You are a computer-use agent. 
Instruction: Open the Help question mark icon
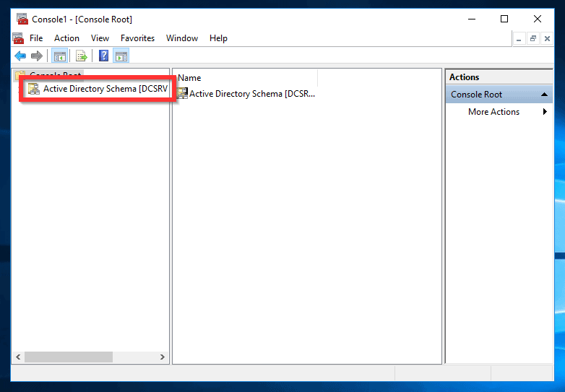pyautogui.click(x=103, y=56)
